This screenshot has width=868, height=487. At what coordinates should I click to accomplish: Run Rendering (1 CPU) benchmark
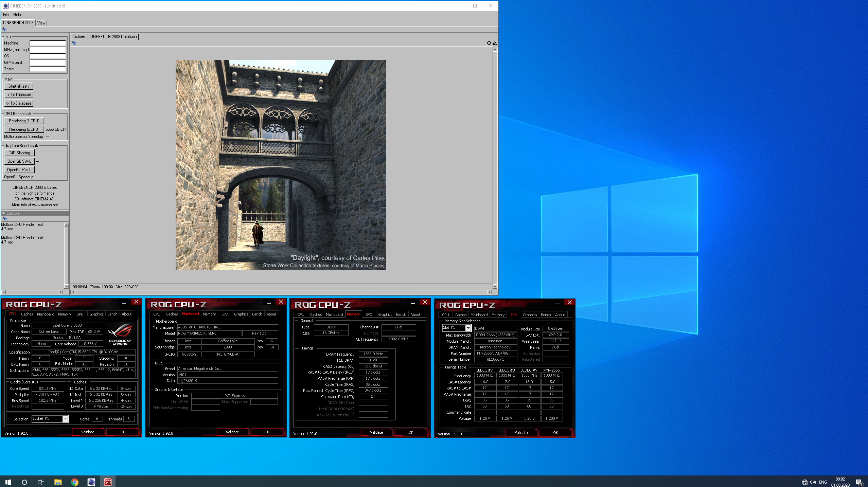24,121
